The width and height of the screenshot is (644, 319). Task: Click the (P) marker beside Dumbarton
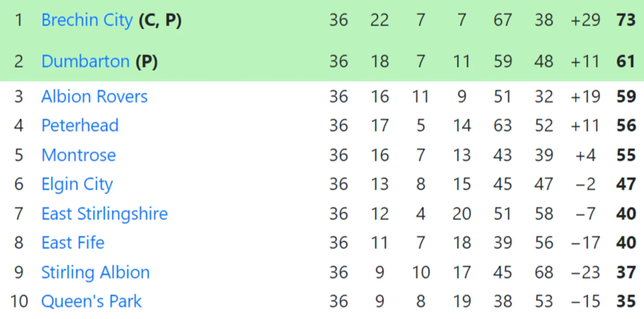point(146,61)
